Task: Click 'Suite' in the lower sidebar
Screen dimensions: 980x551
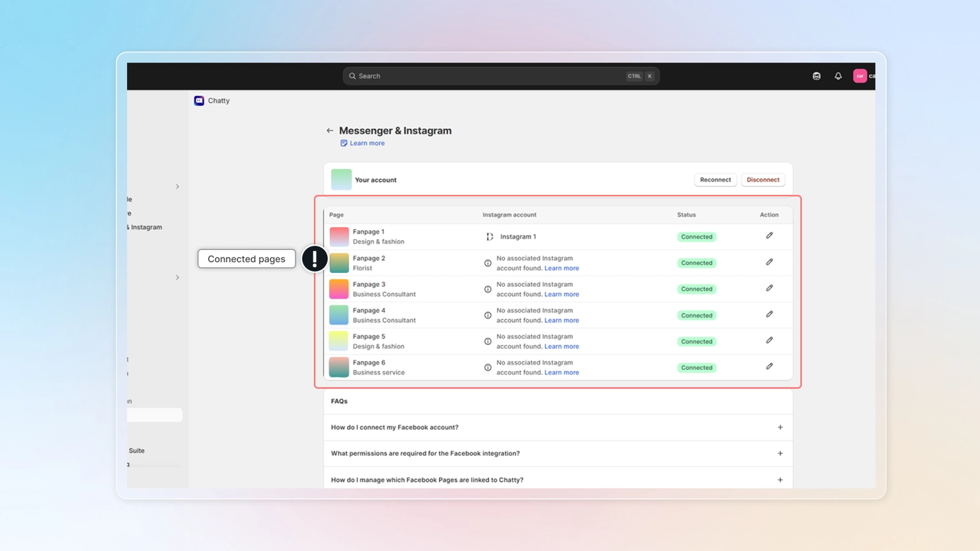Action: point(136,450)
